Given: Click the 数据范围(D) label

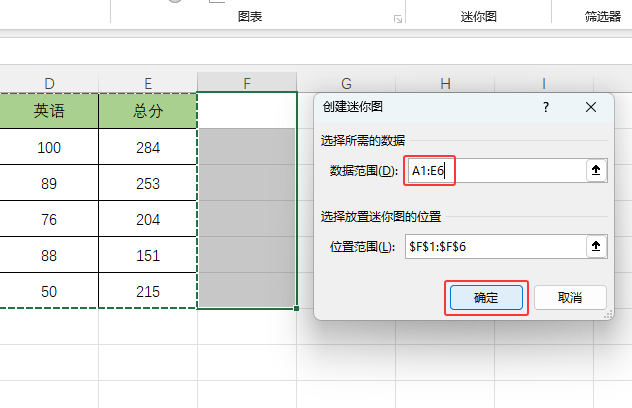Looking at the screenshot, I should tap(364, 171).
